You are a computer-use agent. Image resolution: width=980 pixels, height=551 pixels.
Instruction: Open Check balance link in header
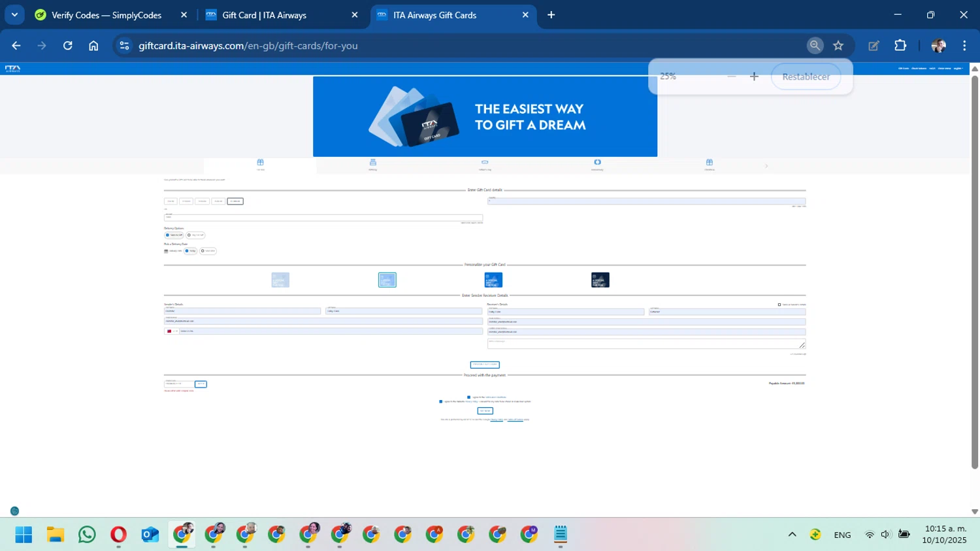[x=919, y=69]
